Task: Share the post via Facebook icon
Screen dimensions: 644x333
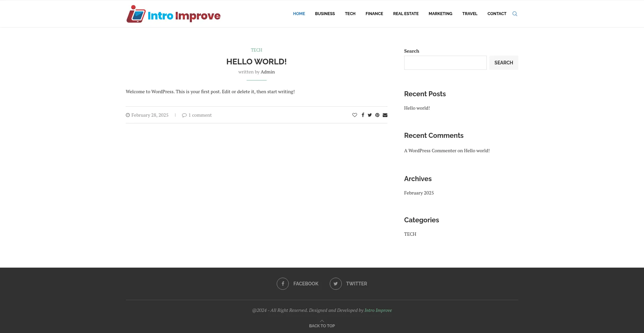Action: [x=363, y=115]
